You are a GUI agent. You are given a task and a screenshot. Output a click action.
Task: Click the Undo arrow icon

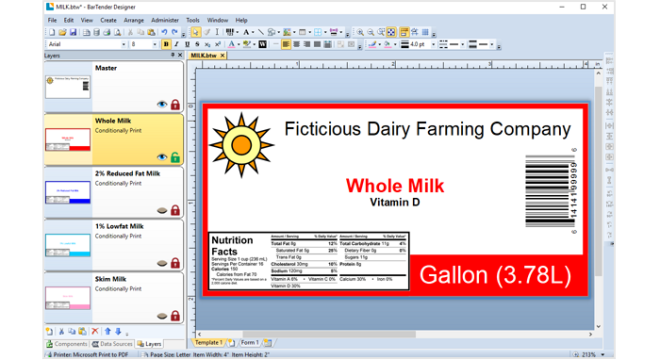click(164, 32)
